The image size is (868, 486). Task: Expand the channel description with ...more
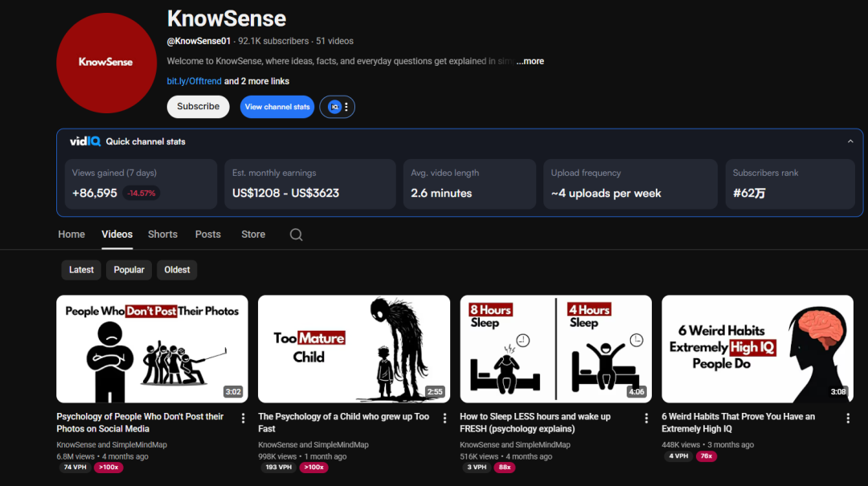[530, 61]
